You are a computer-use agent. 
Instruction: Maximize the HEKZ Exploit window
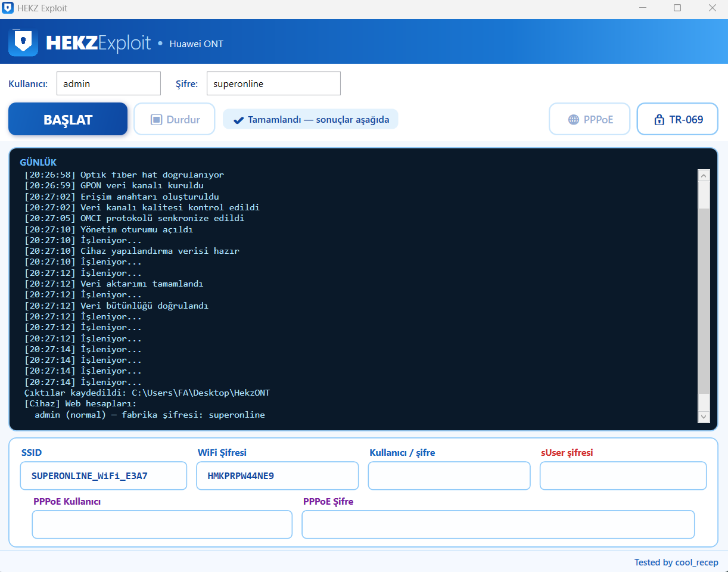pyautogui.click(x=677, y=8)
